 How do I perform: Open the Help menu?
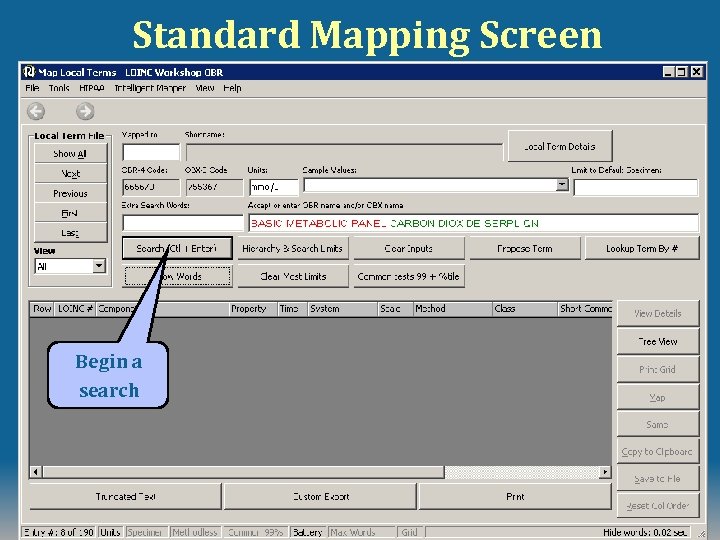[x=232, y=88]
